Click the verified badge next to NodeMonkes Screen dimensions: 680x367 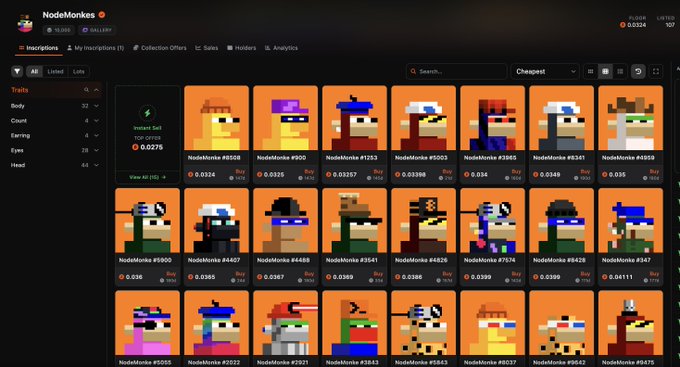pos(101,15)
